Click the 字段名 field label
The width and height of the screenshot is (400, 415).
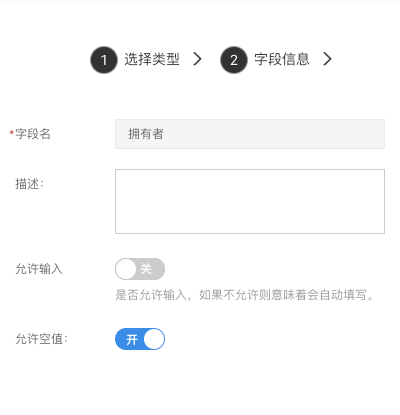pos(33,134)
